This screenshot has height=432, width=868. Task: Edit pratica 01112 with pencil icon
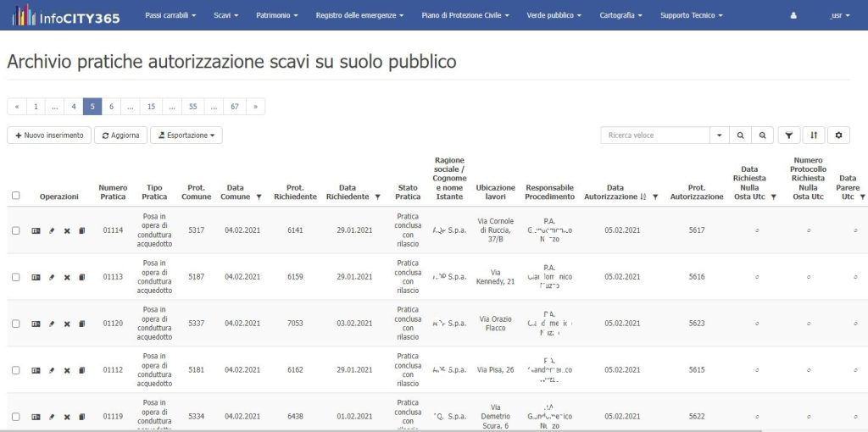(52, 370)
